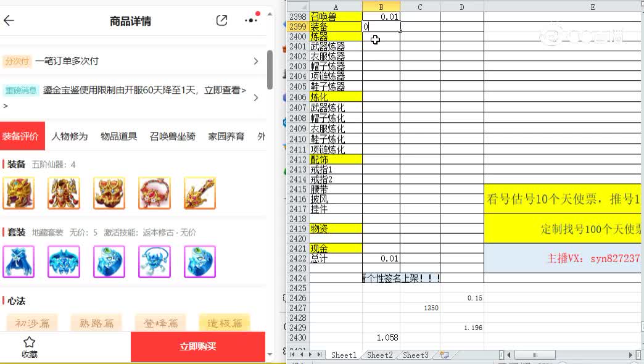Open the more options three-dot menu
The height and width of the screenshot is (364, 644).
pyautogui.click(x=250, y=20)
